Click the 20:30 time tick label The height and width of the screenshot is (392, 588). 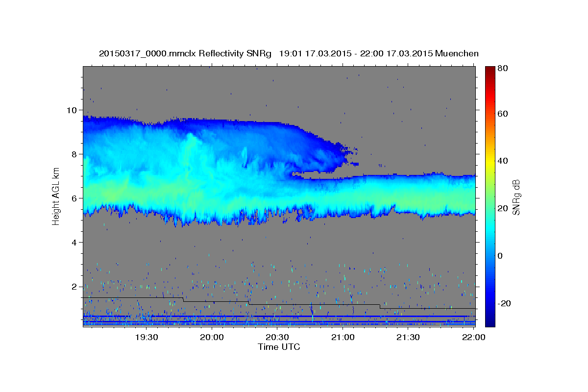277,337
